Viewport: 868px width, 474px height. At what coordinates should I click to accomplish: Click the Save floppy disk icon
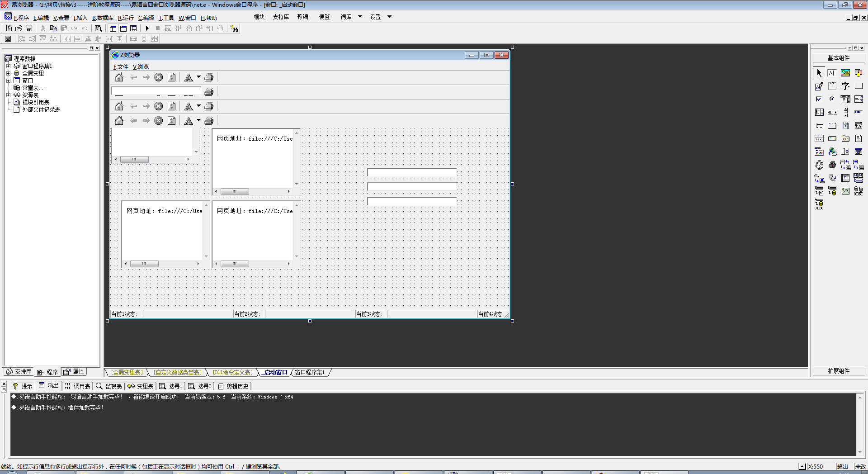coord(29,28)
